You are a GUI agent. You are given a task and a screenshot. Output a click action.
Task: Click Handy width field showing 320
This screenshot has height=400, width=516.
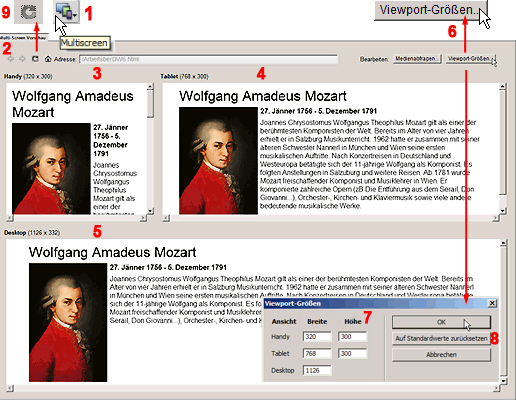pos(317,337)
